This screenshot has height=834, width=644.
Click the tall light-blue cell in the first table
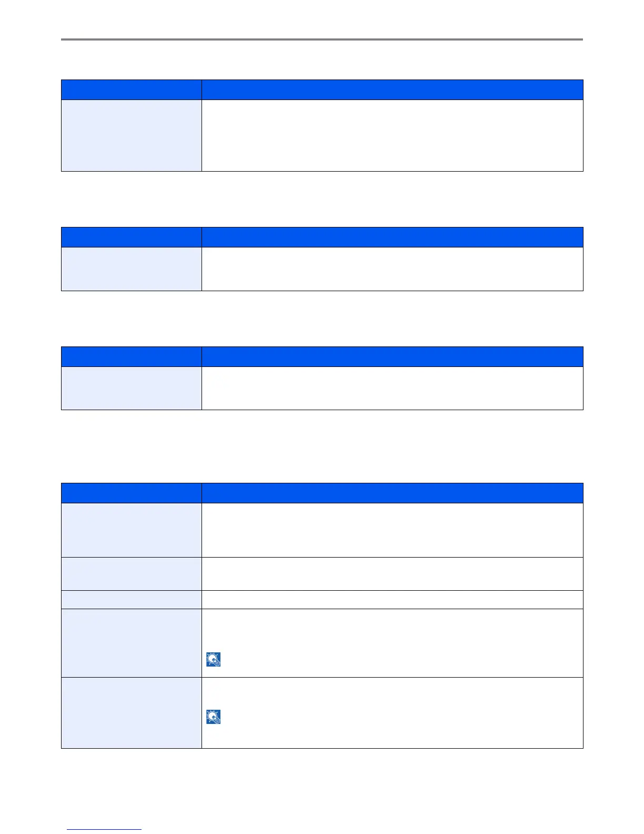pyautogui.click(x=132, y=135)
